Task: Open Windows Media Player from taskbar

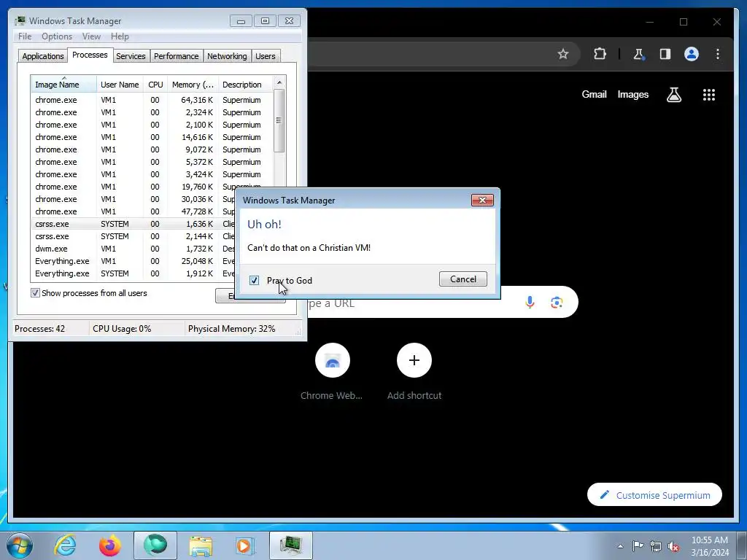Action: (245, 545)
